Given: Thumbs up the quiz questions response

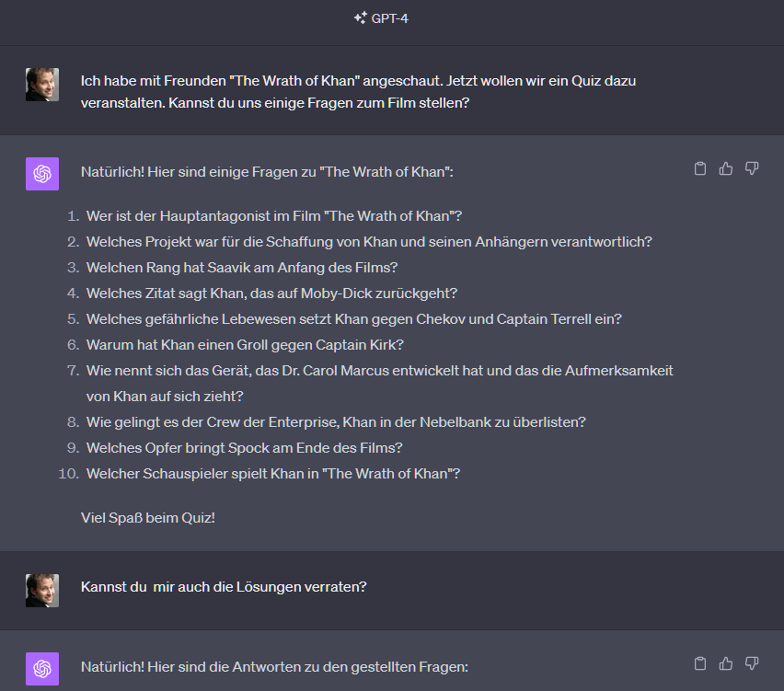Looking at the screenshot, I should pos(726,168).
